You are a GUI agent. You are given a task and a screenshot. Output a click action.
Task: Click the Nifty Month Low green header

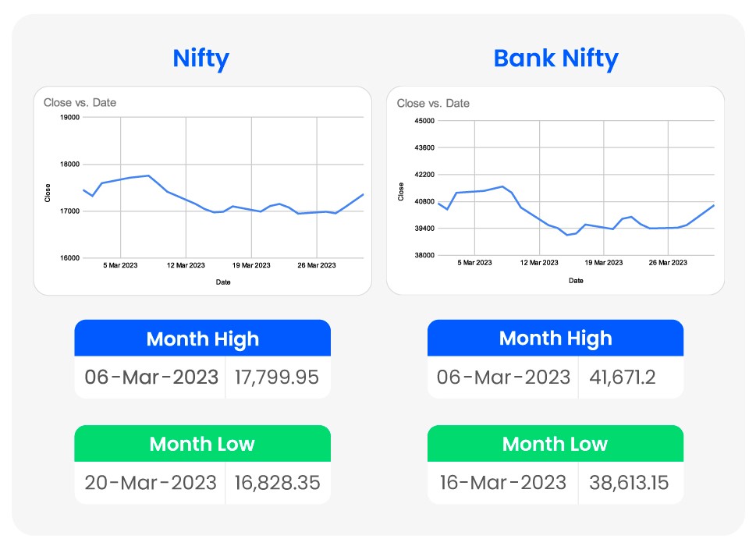pyautogui.click(x=202, y=444)
